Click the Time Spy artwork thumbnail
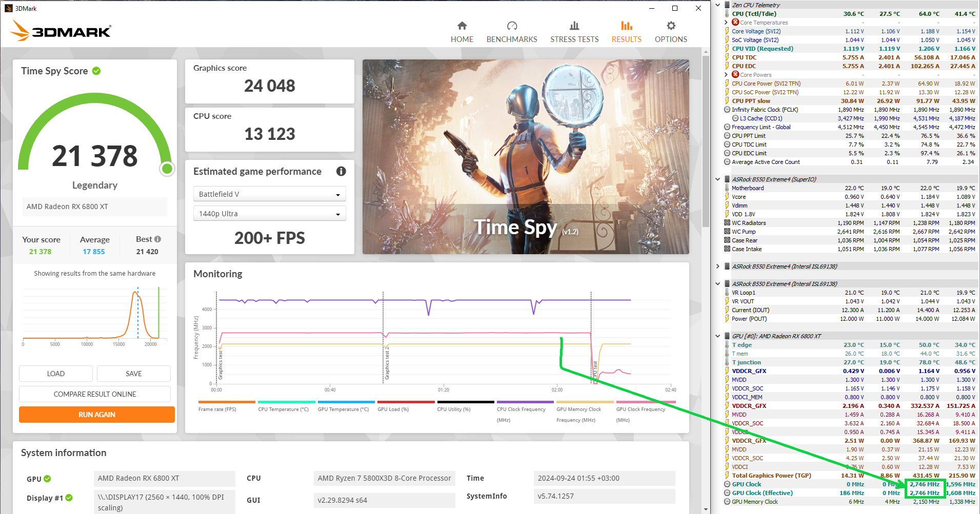Screen dimensions: 980x514 526,157
